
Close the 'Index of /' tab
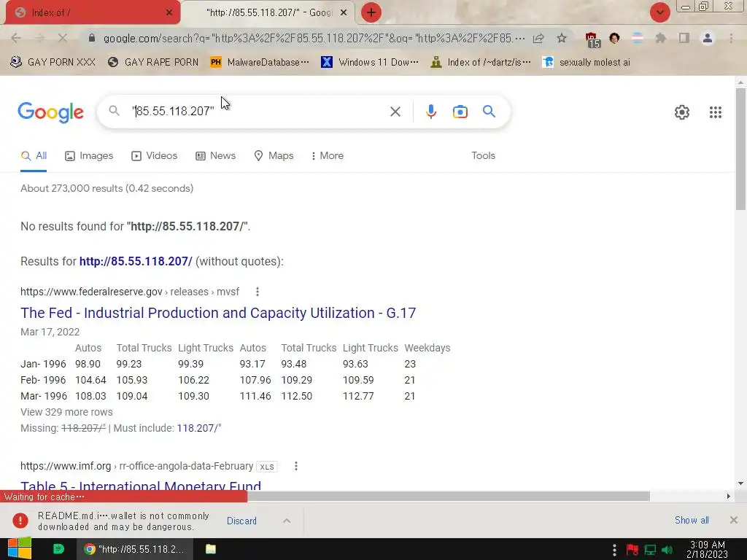click(169, 12)
